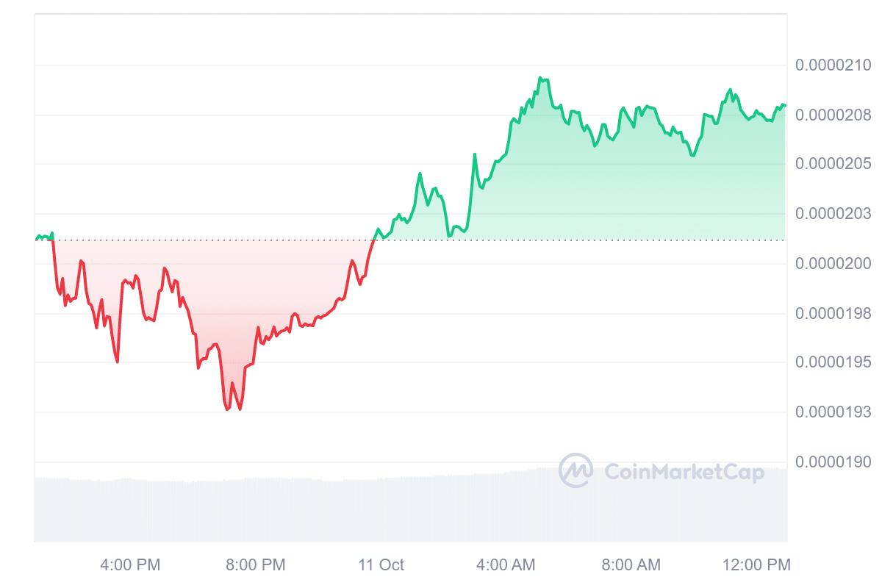Click the lowest dip of the red price line
The height and width of the screenshot is (588, 882).
(x=227, y=409)
